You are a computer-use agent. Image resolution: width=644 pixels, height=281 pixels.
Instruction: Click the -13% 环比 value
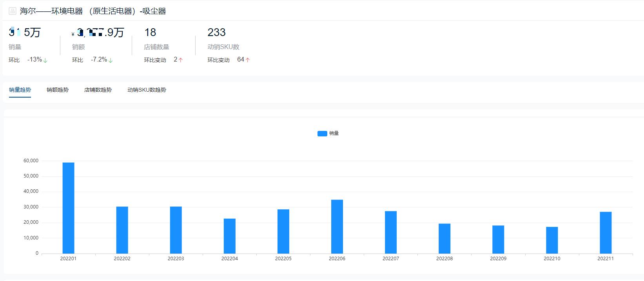(x=34, y=60)
